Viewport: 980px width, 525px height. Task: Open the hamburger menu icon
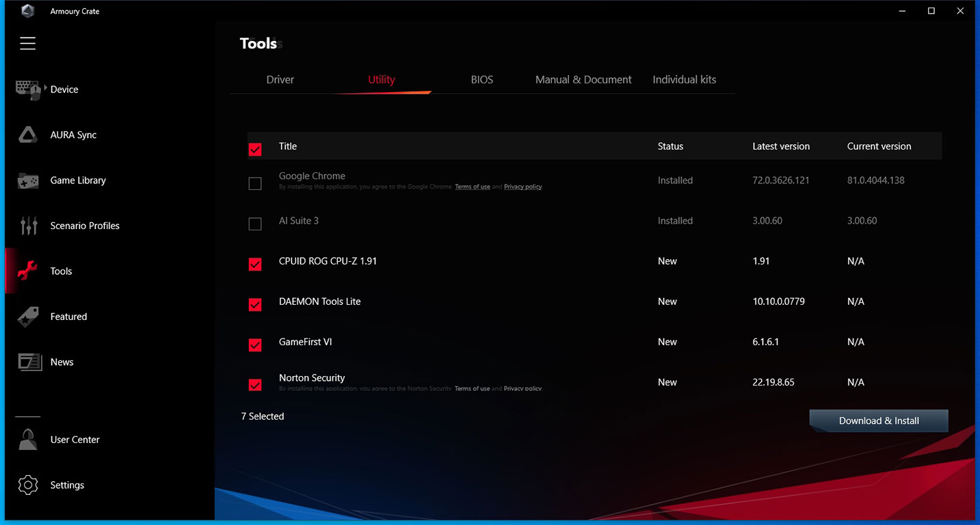pos(27,44)
